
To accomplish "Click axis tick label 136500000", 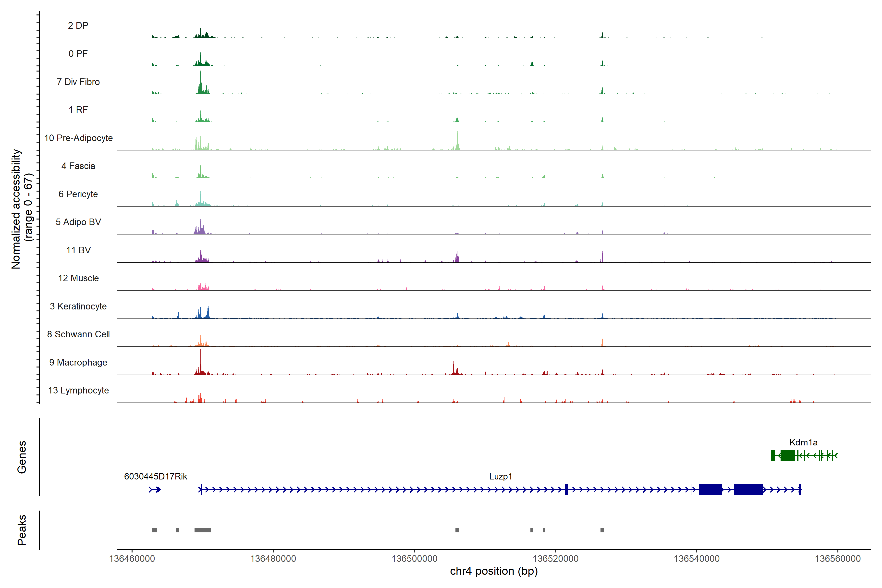I will tap(414, 559).
